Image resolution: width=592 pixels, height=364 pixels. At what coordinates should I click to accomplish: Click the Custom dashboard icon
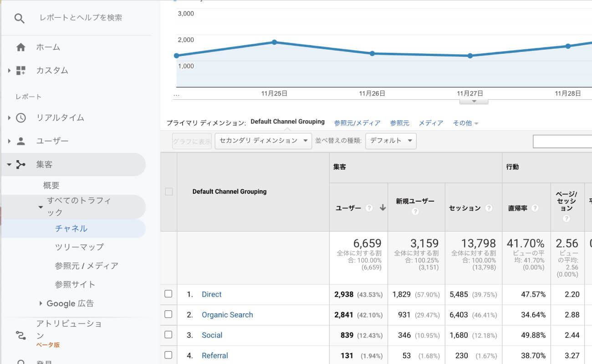click(20, 71)
